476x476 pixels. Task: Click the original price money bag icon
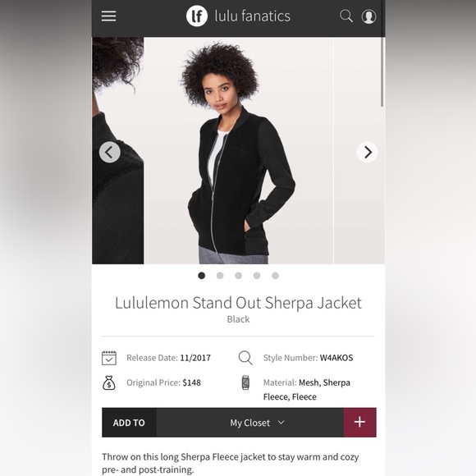pyautogui.click(x=109, y=382)
